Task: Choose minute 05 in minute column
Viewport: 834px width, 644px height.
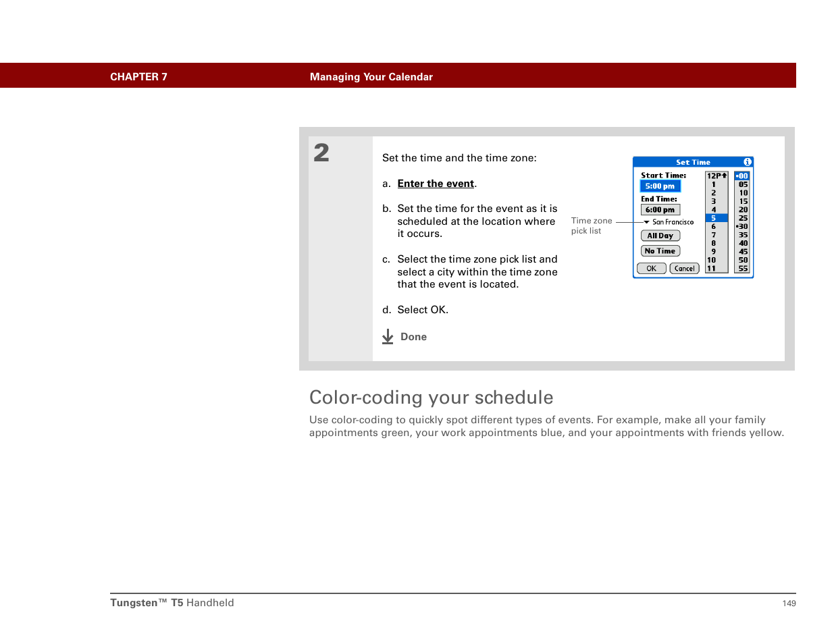Action: tap(743, 184)
